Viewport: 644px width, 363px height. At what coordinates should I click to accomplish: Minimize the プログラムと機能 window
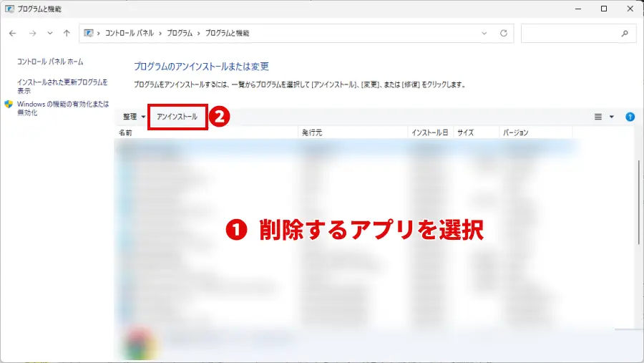(578, 9)
